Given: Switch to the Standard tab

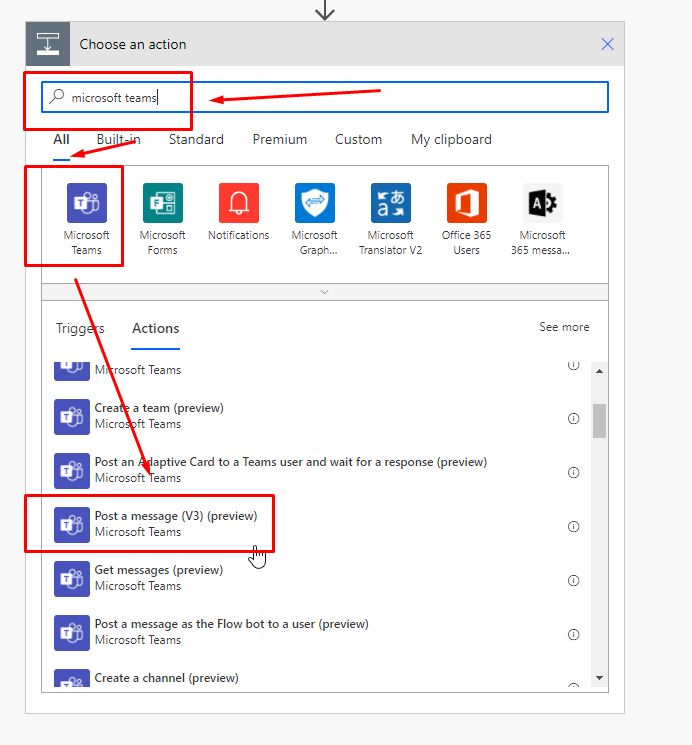Looking at the screenshot, I should (x=196, y=139).
